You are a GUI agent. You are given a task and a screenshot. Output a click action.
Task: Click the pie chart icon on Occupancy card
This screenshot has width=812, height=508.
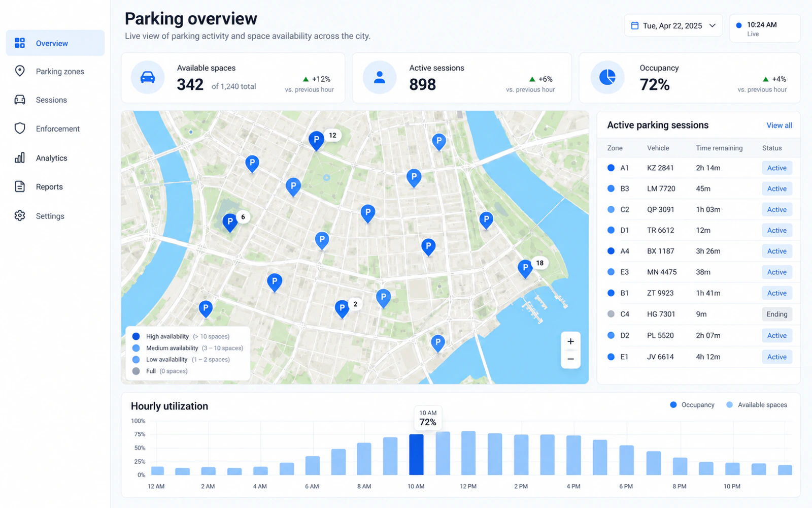click(x=607, y=77)
